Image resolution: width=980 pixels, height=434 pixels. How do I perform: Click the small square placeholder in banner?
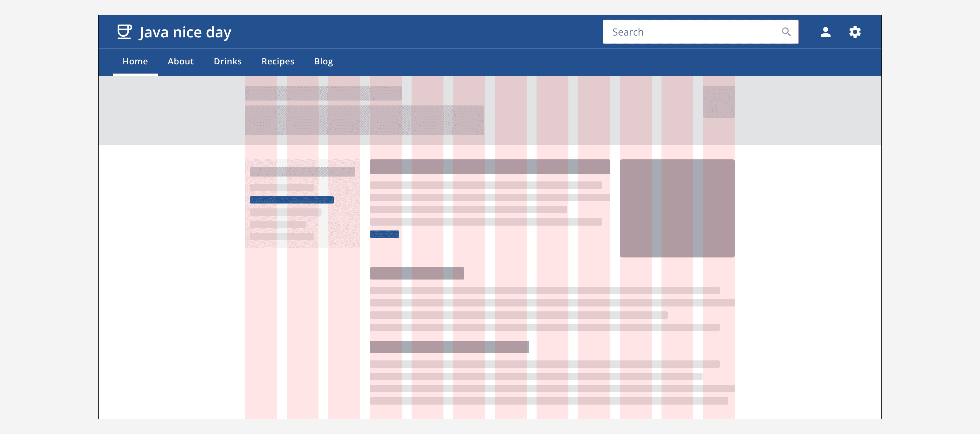pos(719,102)
